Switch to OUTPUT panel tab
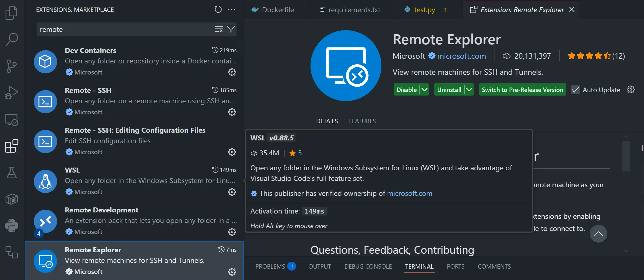 (320, 266)
